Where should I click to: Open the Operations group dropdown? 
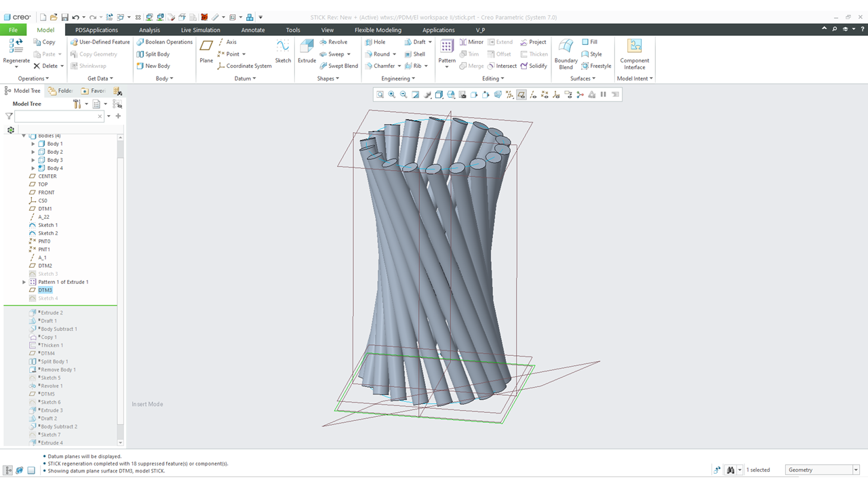tap(33, 79)
